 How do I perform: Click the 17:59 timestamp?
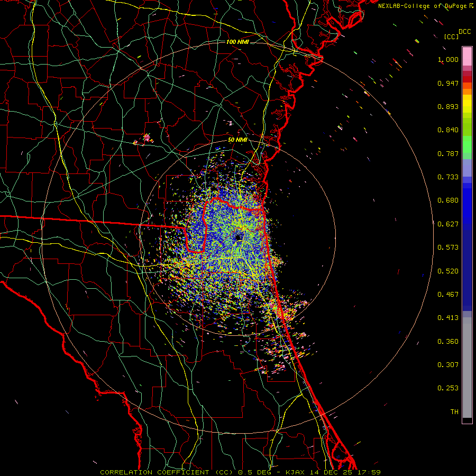click(x=369, y=472)
